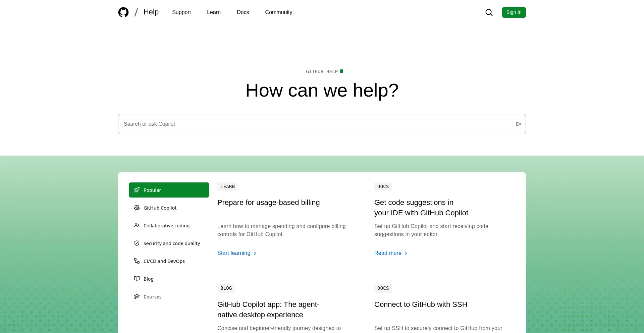Open the search magnifier icon in header
The width and height of the screenshot is (644, 333).
[x=489, y=12]
